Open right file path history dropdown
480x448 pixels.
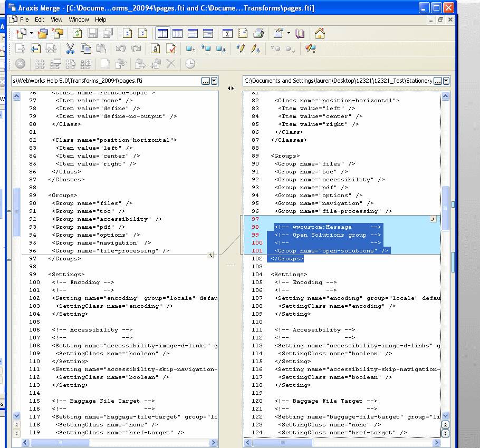tap(447, 81)
